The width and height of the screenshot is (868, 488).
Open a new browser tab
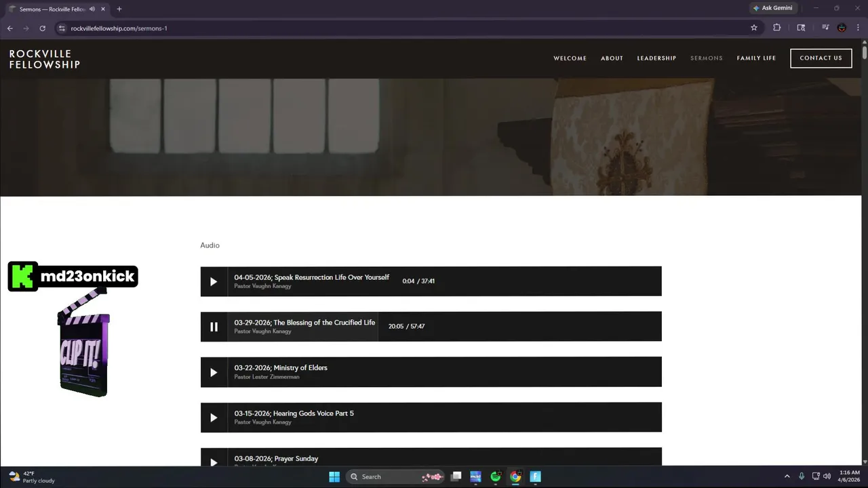(x=119, y=9)
